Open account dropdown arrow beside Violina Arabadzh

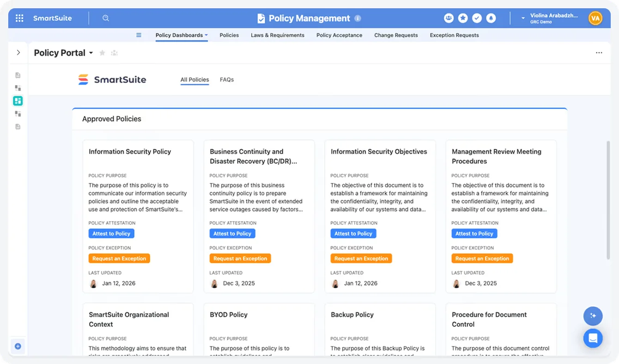(x=523, y=18)
